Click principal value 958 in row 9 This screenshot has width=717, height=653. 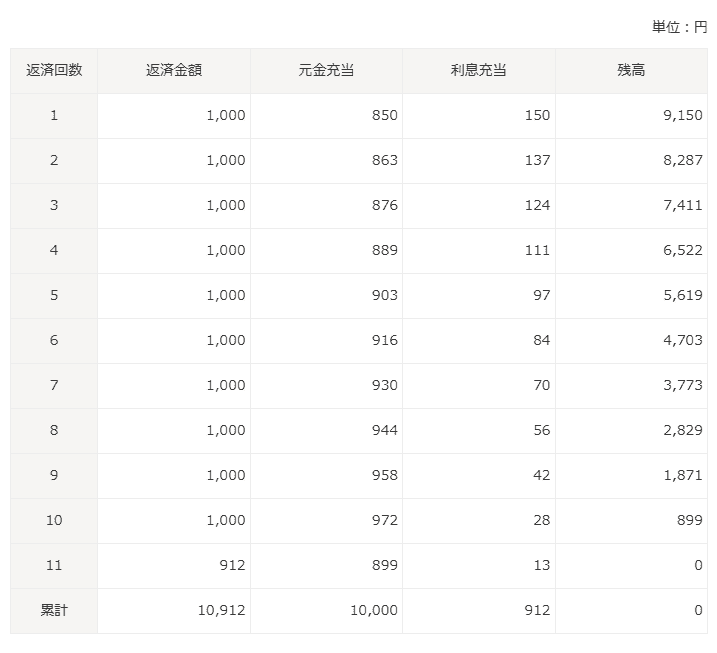tap(384, 475)
